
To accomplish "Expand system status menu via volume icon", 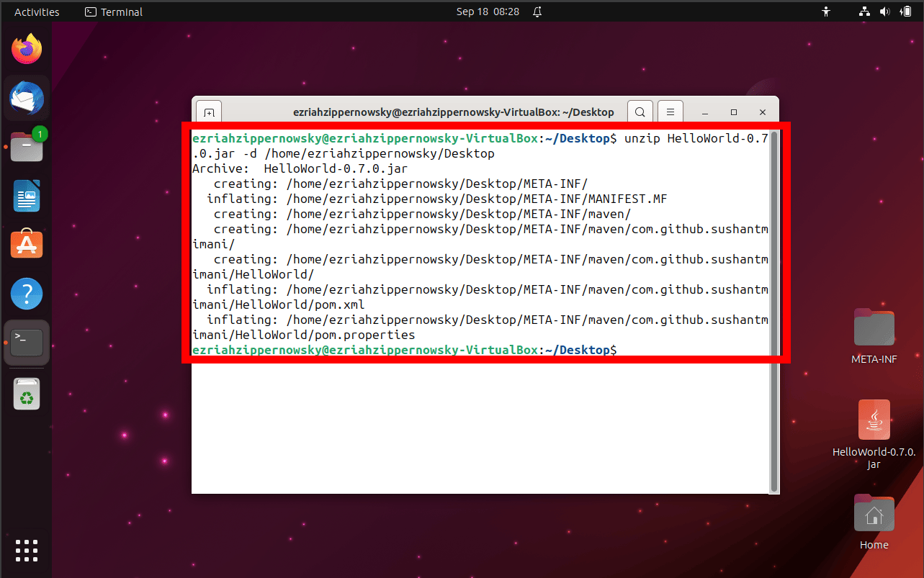I will 885,12.
